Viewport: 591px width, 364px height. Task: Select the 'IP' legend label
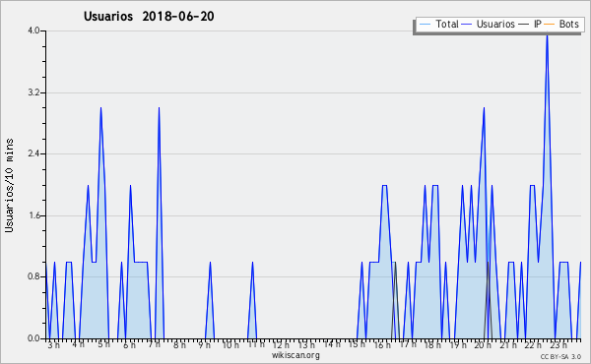538,24
